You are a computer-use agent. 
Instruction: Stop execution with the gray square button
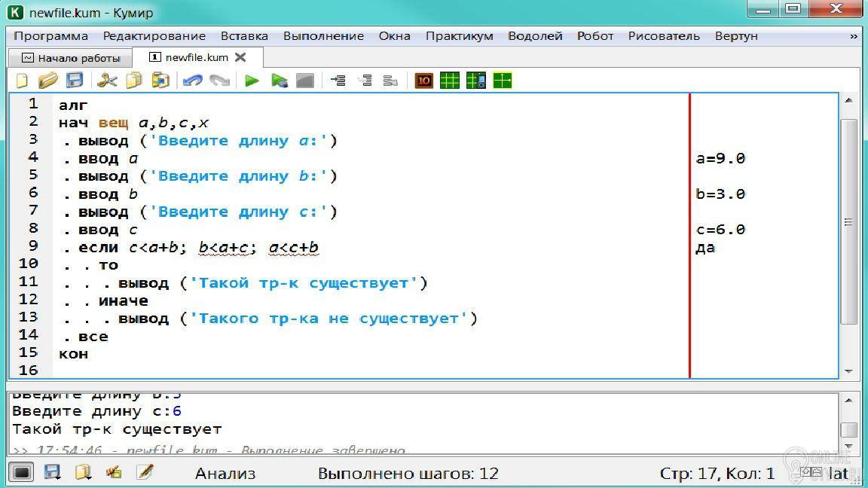[305, 81]
